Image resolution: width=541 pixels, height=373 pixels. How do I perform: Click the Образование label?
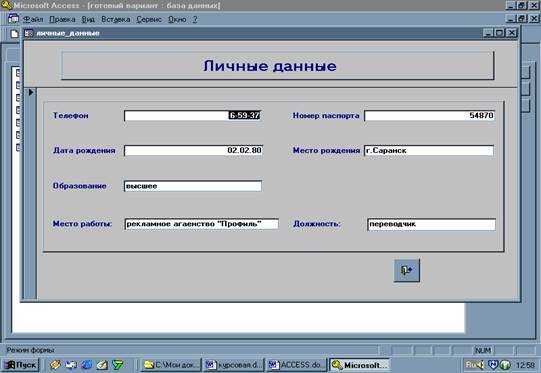coord(79,186)
